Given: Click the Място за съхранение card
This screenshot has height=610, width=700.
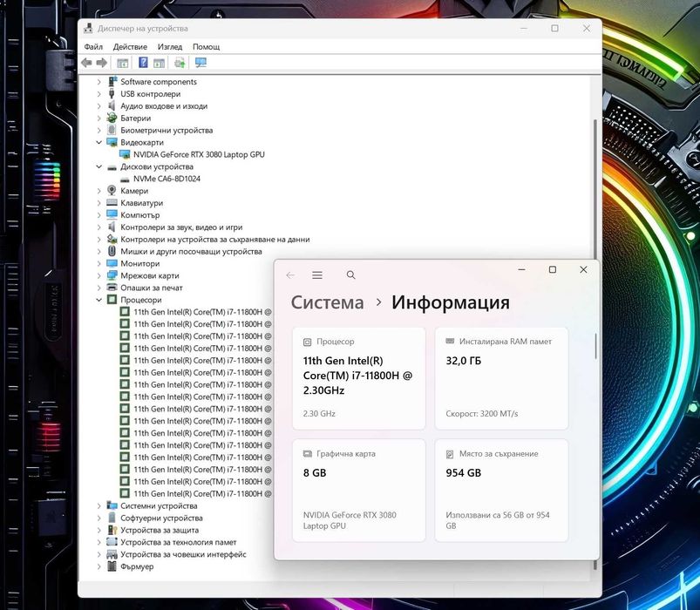Looking at the screenshot, I should pyautogui.click(x=501, y=491).
